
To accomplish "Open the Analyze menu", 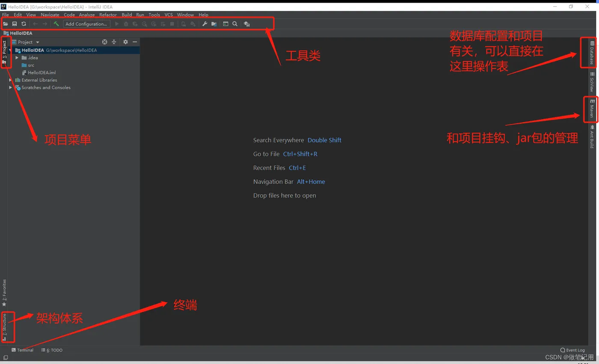I will click(87, 15).
